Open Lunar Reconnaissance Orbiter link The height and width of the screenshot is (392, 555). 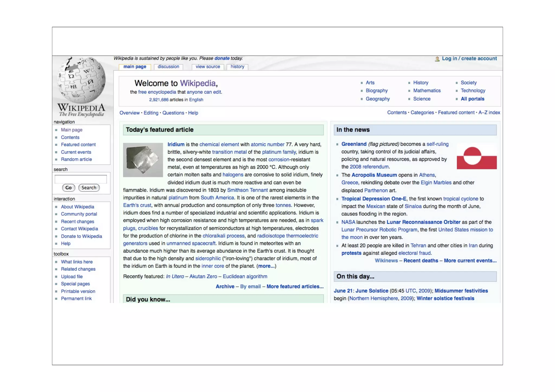[423, 222]
